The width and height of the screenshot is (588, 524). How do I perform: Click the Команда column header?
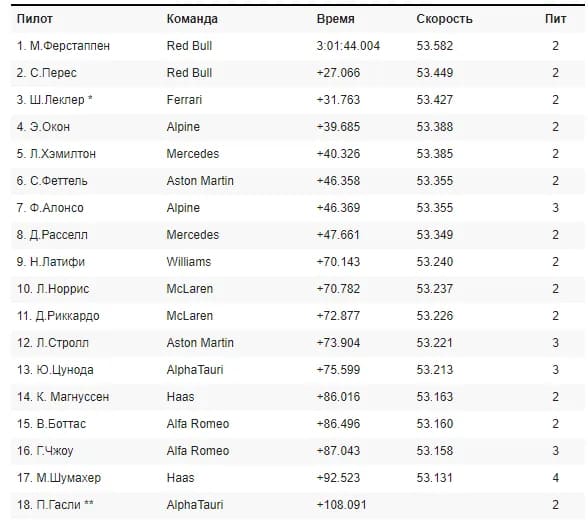pos(192,19)
